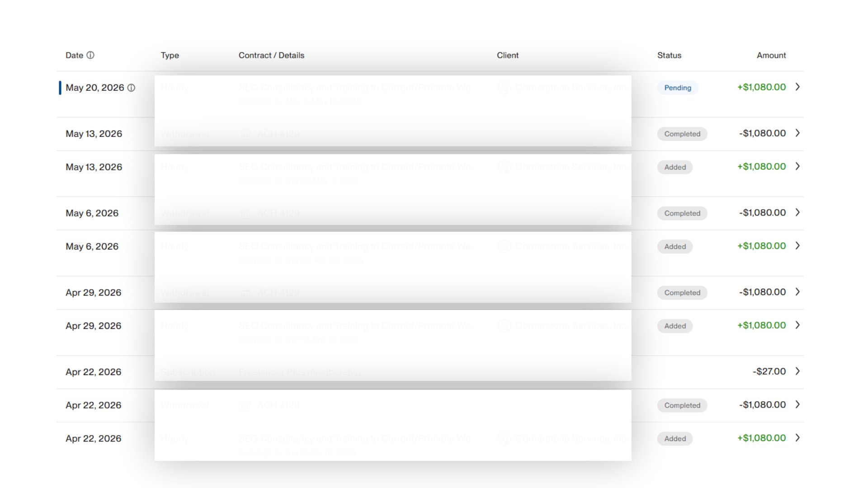Click the Completed badge in Apr 22 row
The image size is (868, 488).
pyautogui.click(x=682, y=405)
